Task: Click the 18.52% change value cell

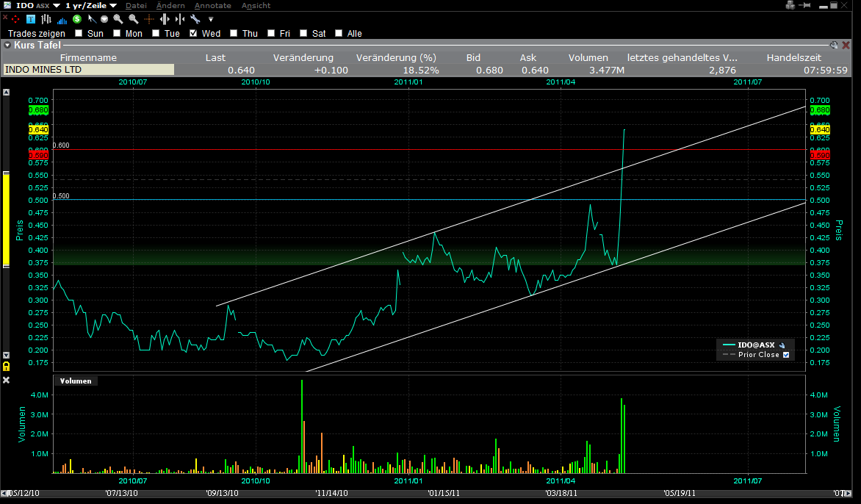Action: point(421,71)
